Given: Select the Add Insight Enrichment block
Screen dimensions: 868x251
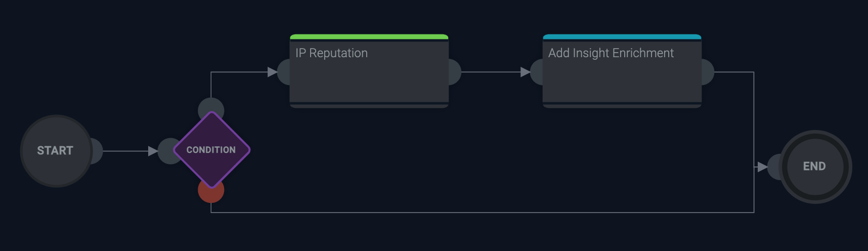Looking at the screenshot, I should pos(622,76).
